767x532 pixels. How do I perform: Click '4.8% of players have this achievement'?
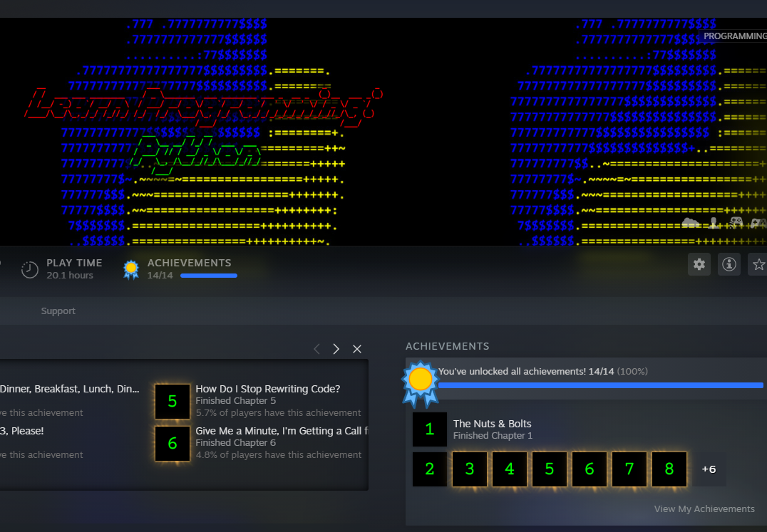click(278, 455)
